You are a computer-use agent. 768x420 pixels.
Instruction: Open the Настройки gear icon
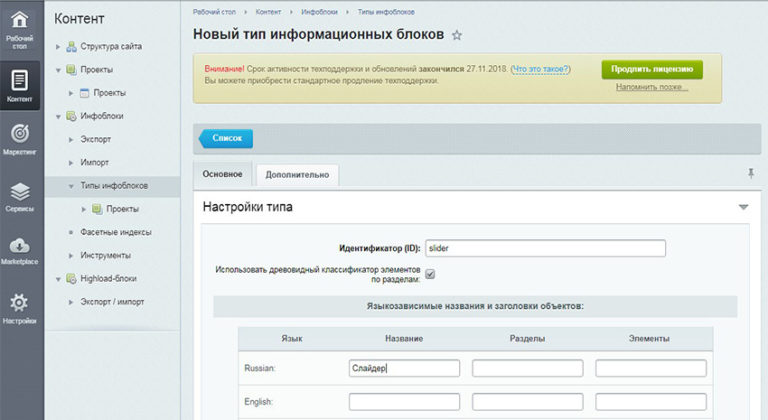click(x=20, y=302)
